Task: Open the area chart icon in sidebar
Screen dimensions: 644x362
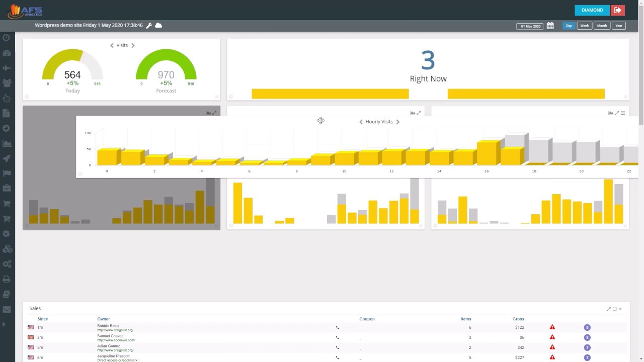Action: click(7, 143)
